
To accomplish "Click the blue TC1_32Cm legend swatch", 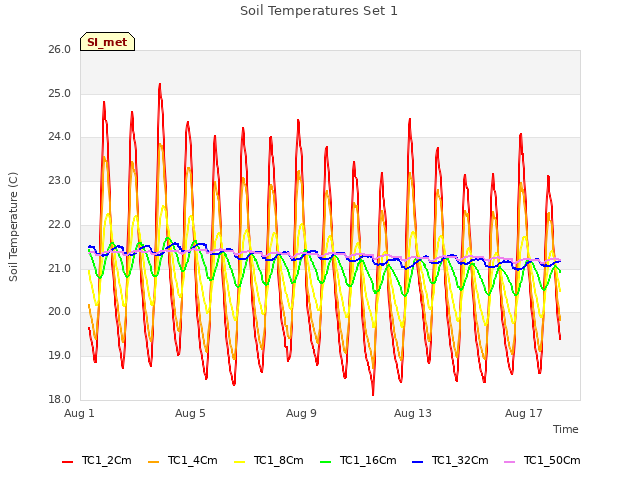I will (418, 462).
